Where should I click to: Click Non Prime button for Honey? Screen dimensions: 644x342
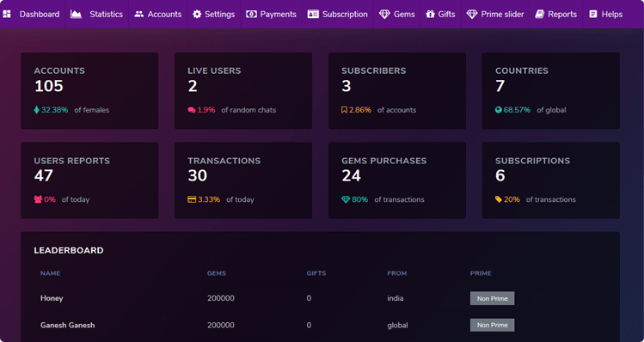coord(492,298)
